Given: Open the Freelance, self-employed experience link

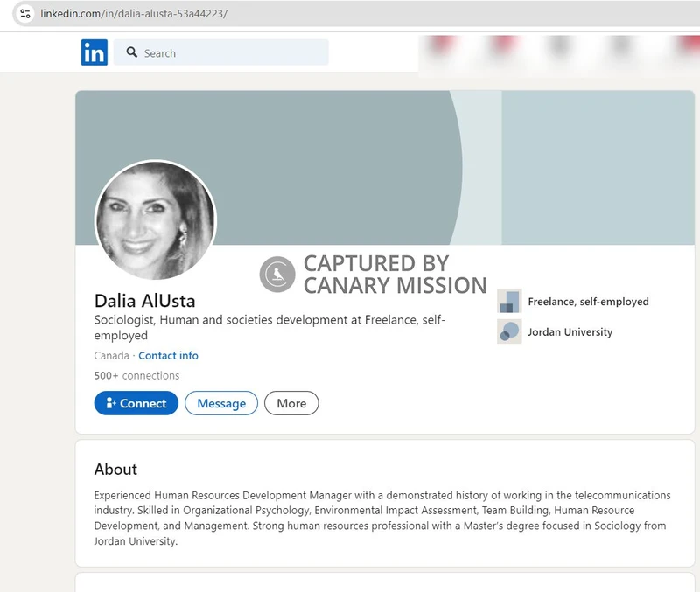Looking at the screenshot, I should coord(588,302).
